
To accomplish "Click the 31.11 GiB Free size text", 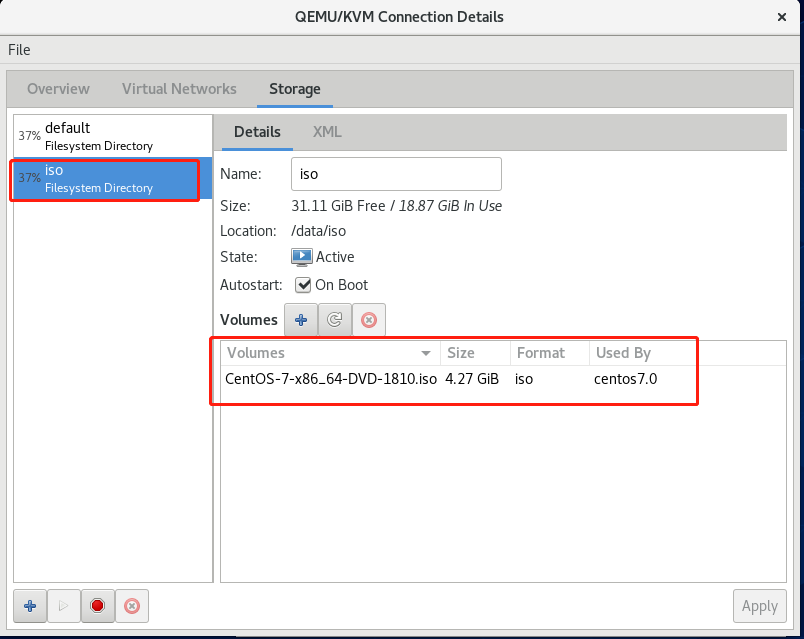I will click(x=338, y=206).
